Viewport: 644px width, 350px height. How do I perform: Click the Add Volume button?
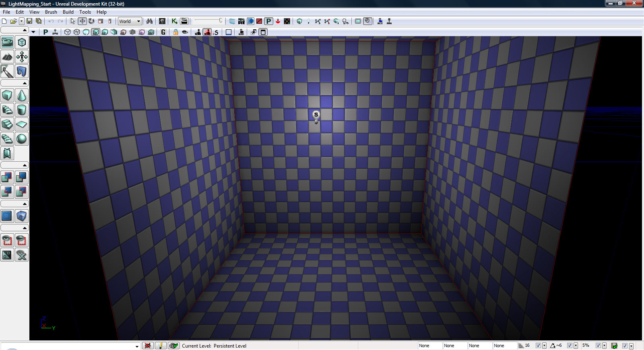(x=22, y=216)
